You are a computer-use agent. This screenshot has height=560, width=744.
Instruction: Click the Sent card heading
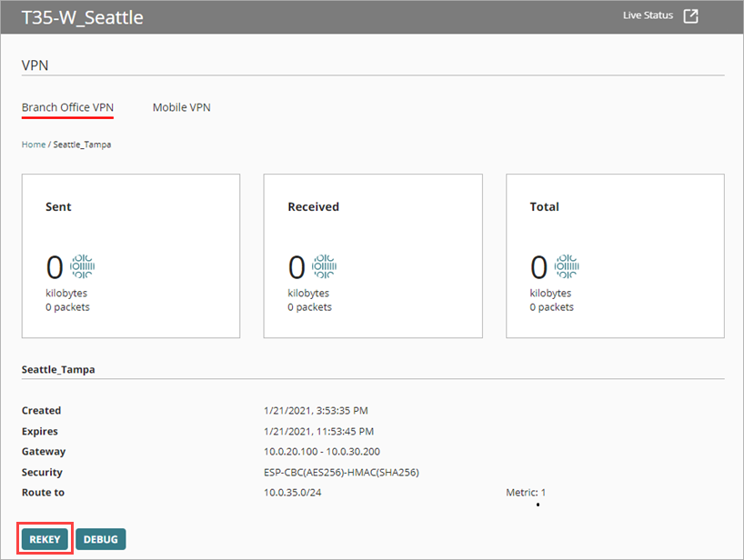[58, 206]
